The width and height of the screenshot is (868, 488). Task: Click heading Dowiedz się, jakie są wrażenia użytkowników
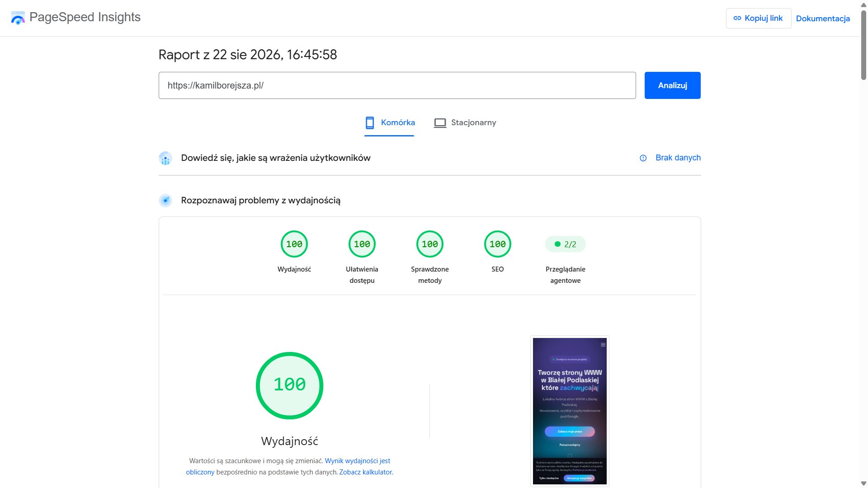[276, 158]
